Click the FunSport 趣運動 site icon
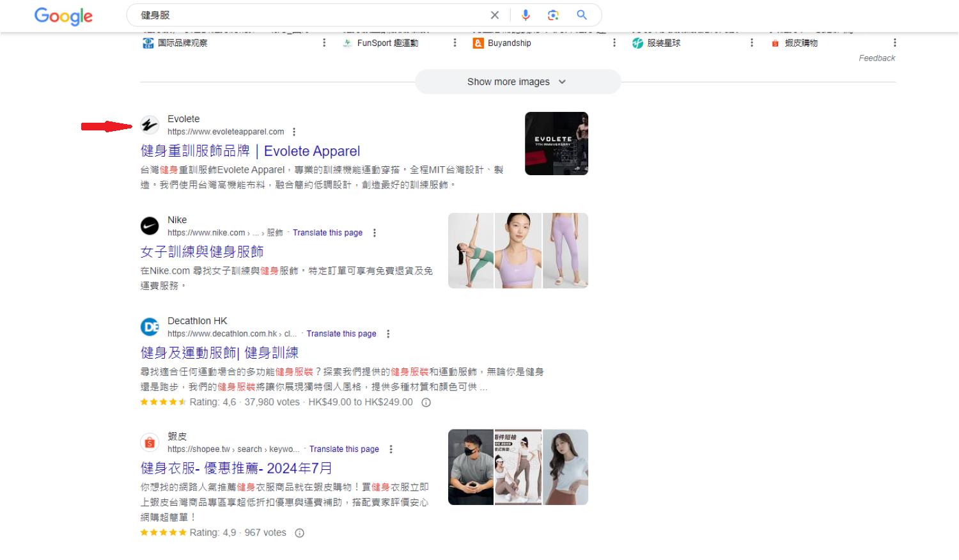 pyautogui.click(x=347, y=43)
